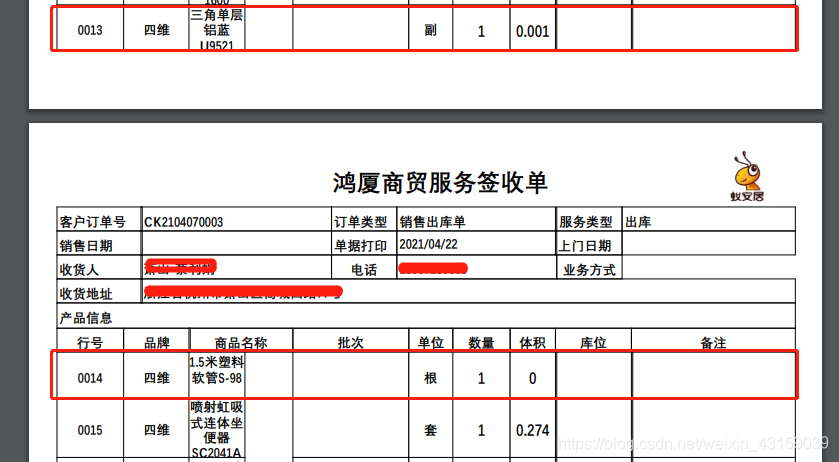Click the 行号 column header
This screenshot has width=839, height=462.
pos(90,343)
